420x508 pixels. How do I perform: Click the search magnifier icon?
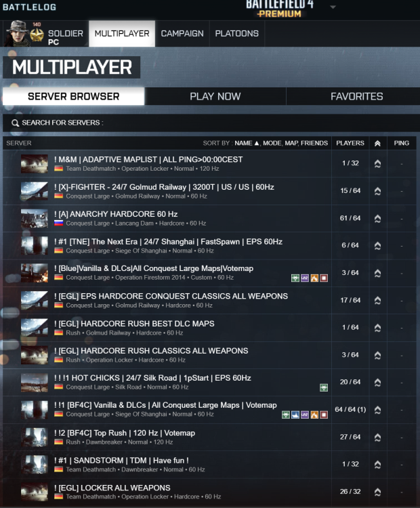(15, 123)
